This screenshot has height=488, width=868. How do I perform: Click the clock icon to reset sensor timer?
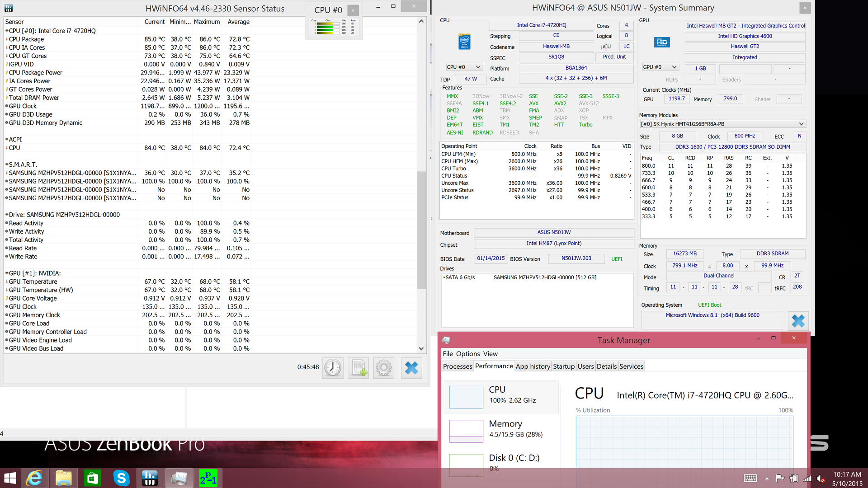(333, 368)
